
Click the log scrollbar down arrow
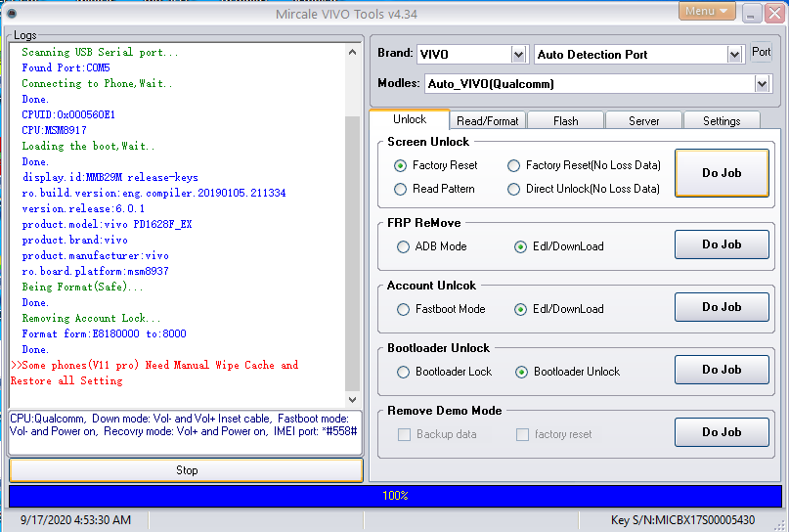[352, 400]
